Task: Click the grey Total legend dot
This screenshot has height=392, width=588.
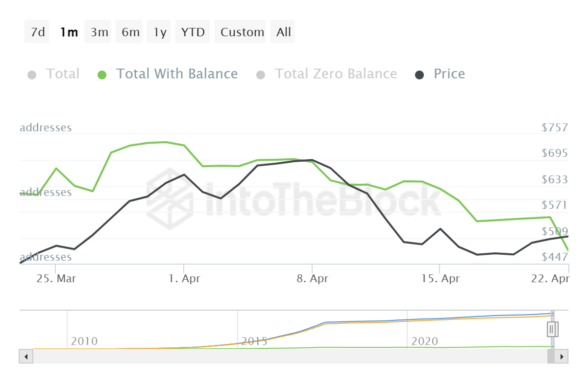Action: tap(32, 75)
